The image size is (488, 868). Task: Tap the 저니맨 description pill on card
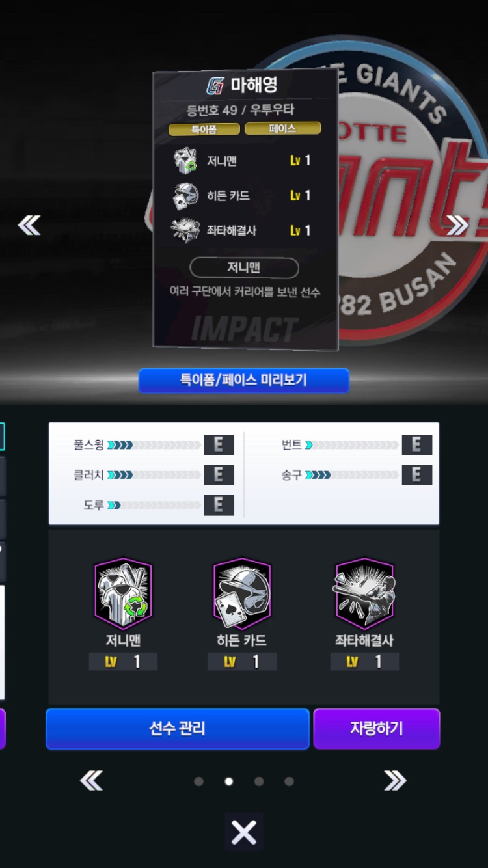click(244, 267)
